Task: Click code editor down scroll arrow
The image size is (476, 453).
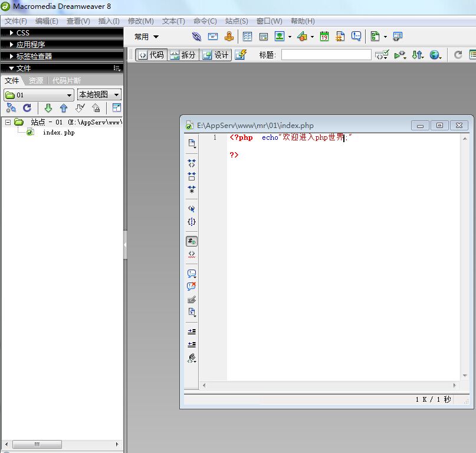Action: (x=465, y=376)
